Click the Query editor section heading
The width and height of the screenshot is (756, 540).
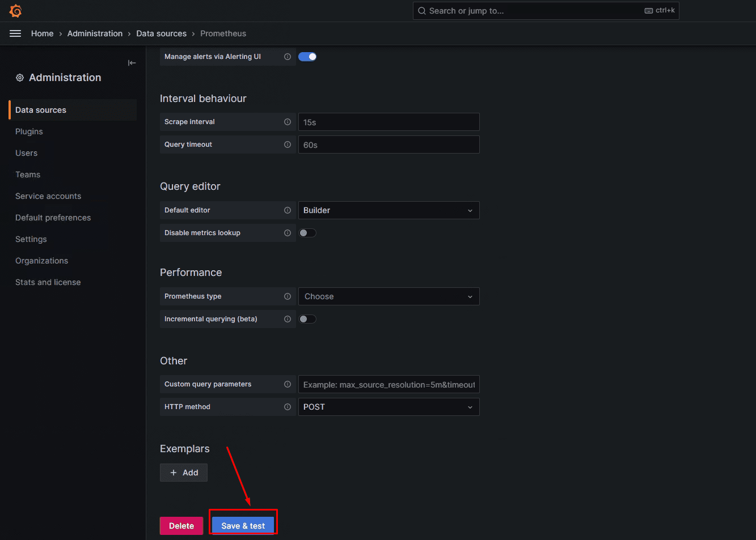[190, 186]
